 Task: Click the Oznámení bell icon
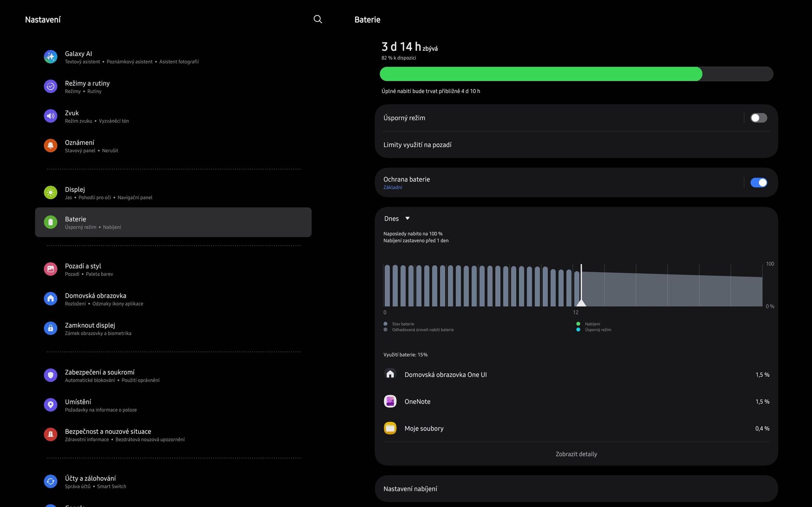pos(50,145)
